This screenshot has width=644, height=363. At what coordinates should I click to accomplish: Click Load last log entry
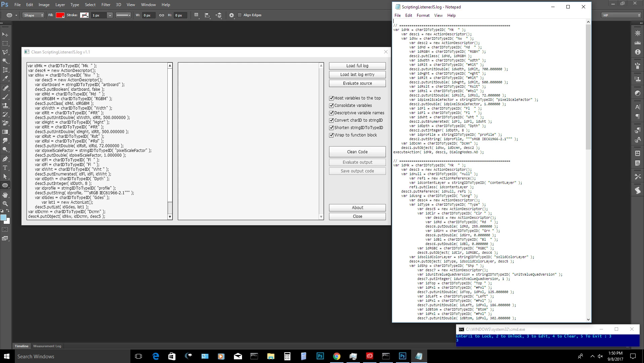[357, 75]
